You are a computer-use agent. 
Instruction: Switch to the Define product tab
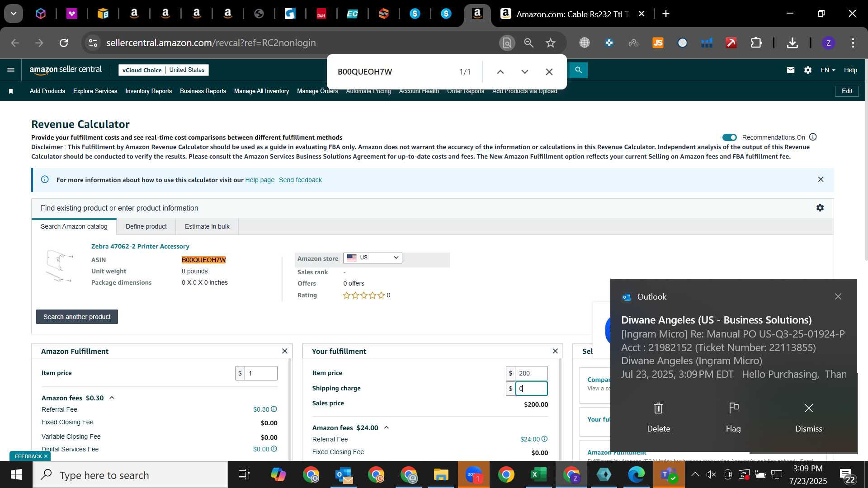coord(146,226)
